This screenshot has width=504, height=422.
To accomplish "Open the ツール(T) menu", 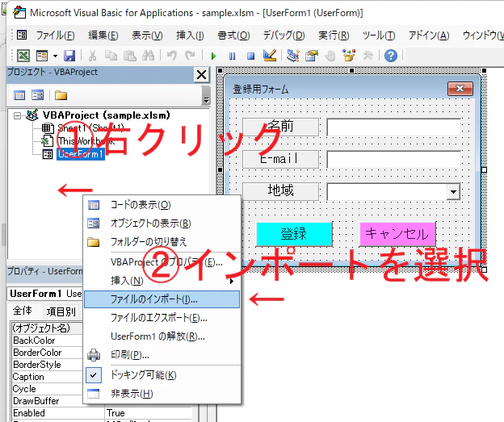I will click(x=379, y=35).
